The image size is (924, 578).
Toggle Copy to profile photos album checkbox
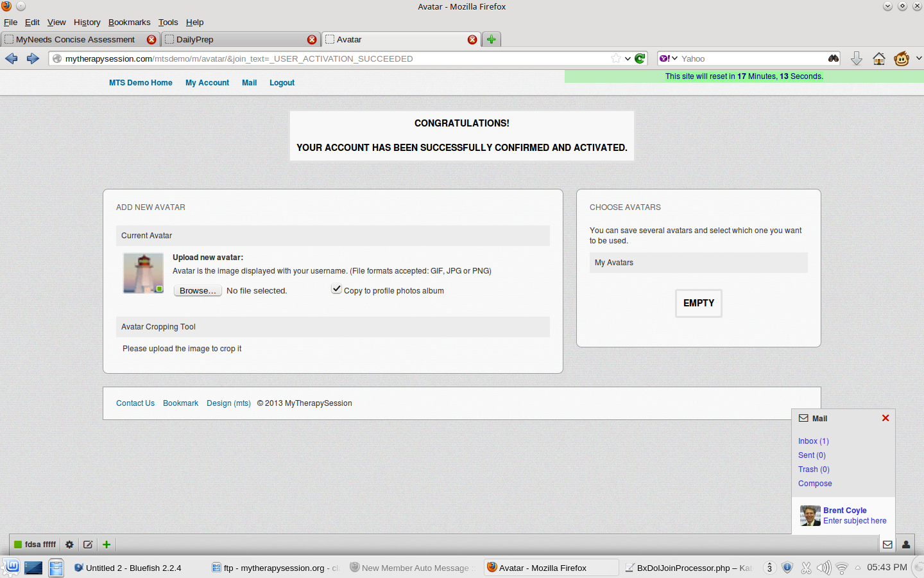[x=336, y=290]
